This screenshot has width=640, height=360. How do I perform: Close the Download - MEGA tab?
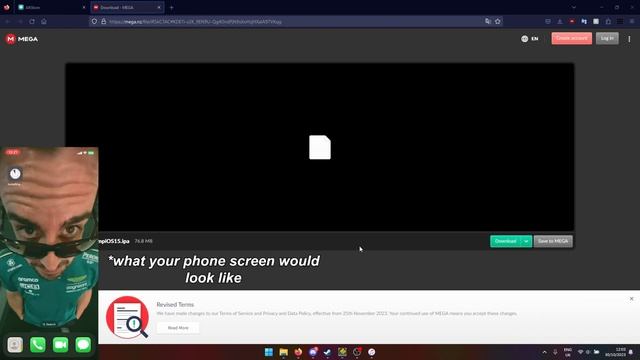click(159, 7)
